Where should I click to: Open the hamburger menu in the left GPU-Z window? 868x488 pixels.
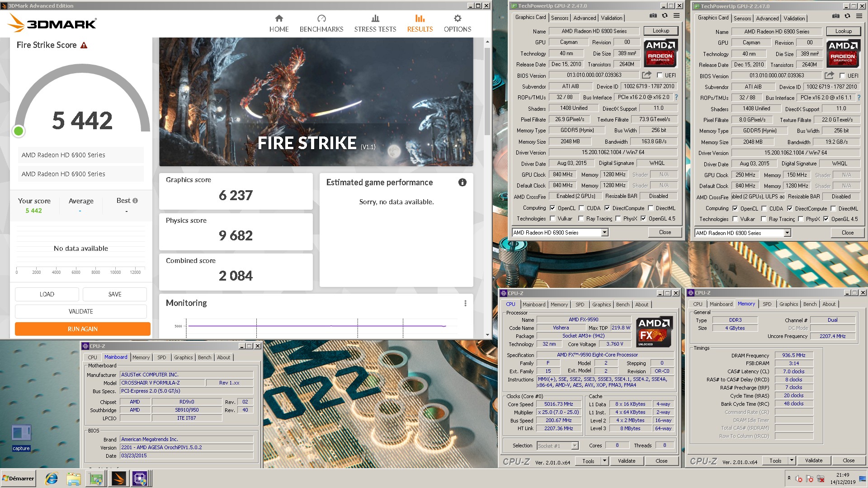click(x=676, y=15)
